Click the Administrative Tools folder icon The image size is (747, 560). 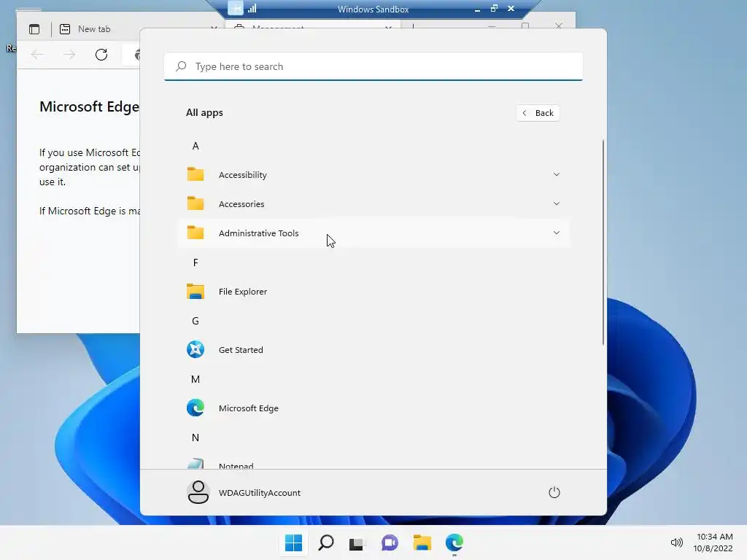[x=196, y=233]
